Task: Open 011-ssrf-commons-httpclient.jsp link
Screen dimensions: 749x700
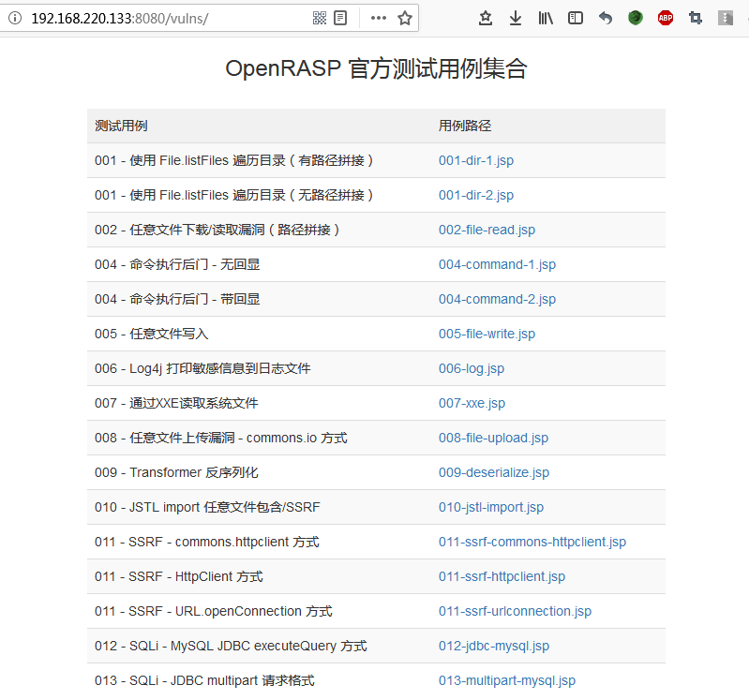Action: pos(532,542)
